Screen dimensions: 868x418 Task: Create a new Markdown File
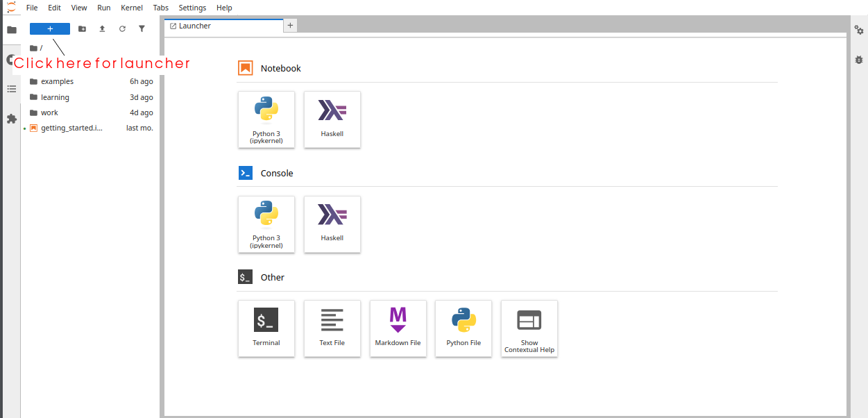pos(398,328)
